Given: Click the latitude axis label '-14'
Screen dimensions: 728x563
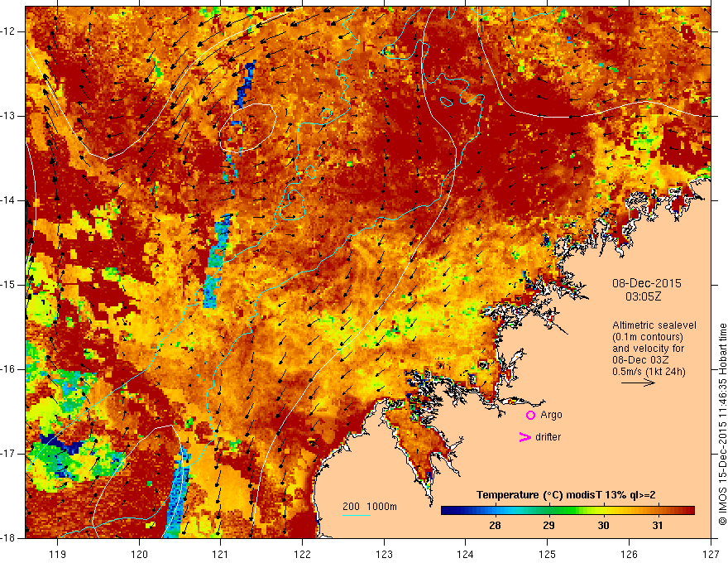Looking at the screenshot, I should coord(8,200).
